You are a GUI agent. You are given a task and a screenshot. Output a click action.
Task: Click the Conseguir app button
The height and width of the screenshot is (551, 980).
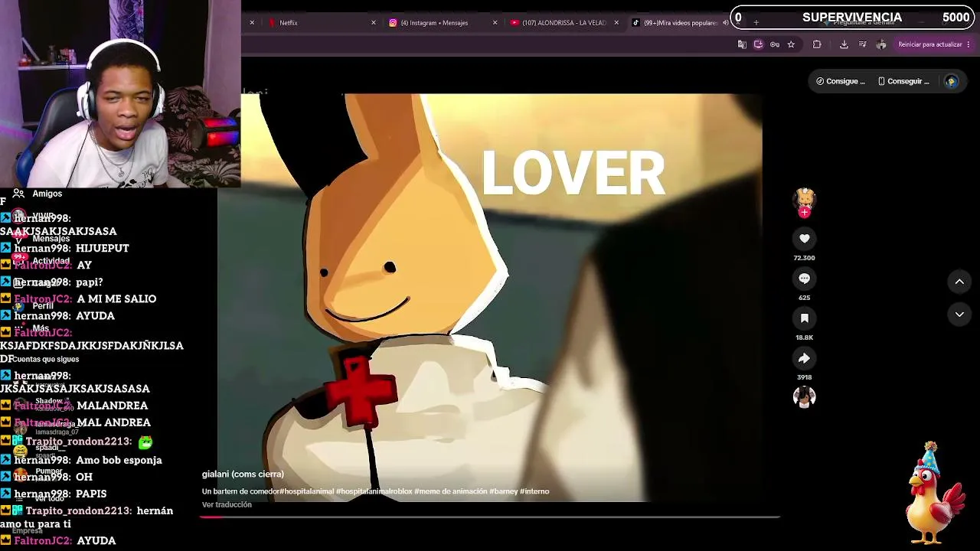(x=903, y=81)
